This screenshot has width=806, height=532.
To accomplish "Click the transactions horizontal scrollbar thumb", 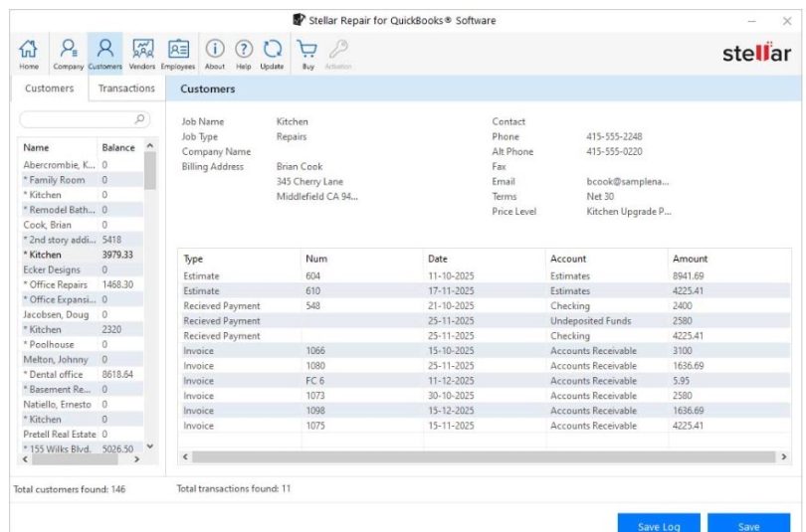I will (x=484, y=456).
